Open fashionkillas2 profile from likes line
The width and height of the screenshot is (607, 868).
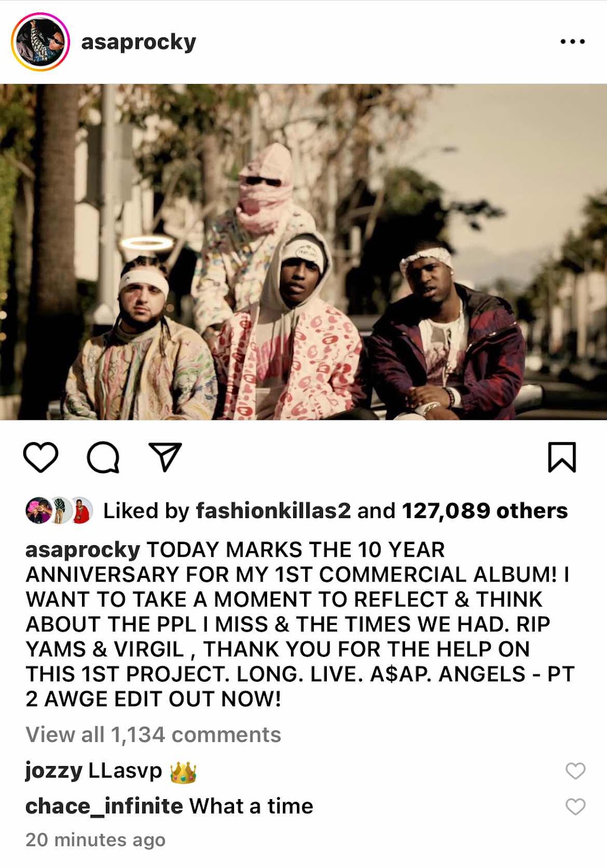click(273, 510)
